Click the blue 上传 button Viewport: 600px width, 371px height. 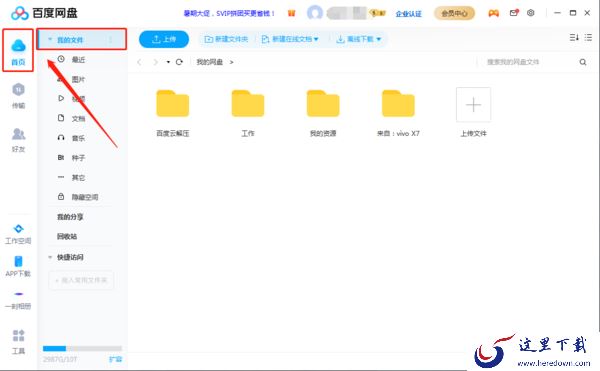[164, 39]
